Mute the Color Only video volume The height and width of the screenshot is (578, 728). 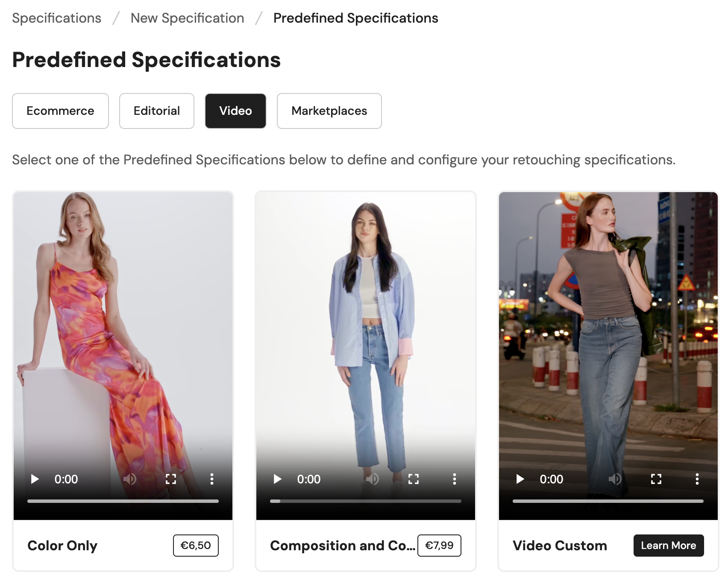click(130, 479)
